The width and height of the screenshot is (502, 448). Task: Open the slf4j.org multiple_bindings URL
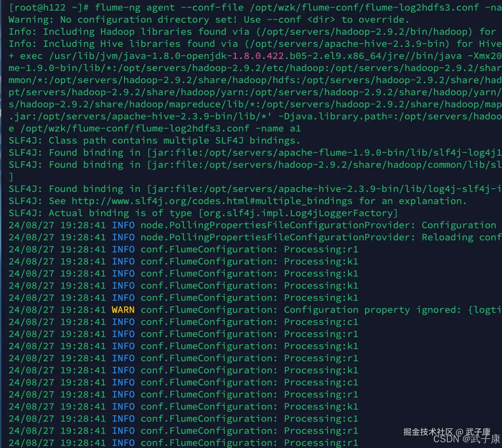212,201
